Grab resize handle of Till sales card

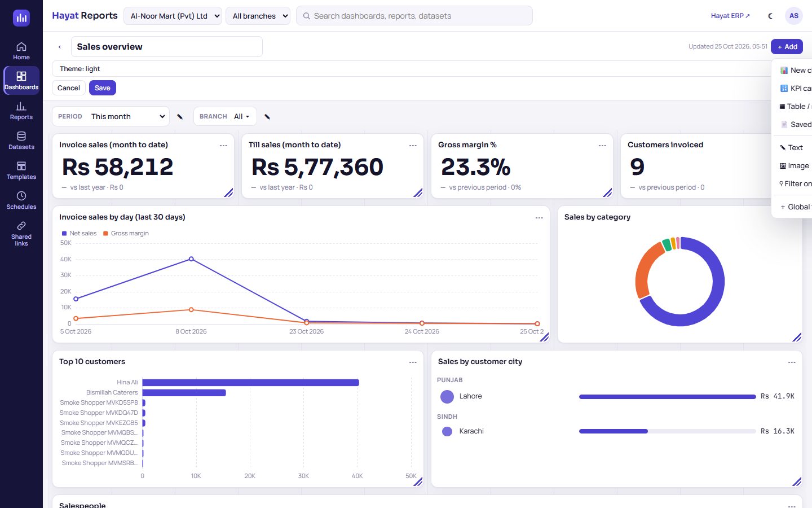tap(418, 193)
